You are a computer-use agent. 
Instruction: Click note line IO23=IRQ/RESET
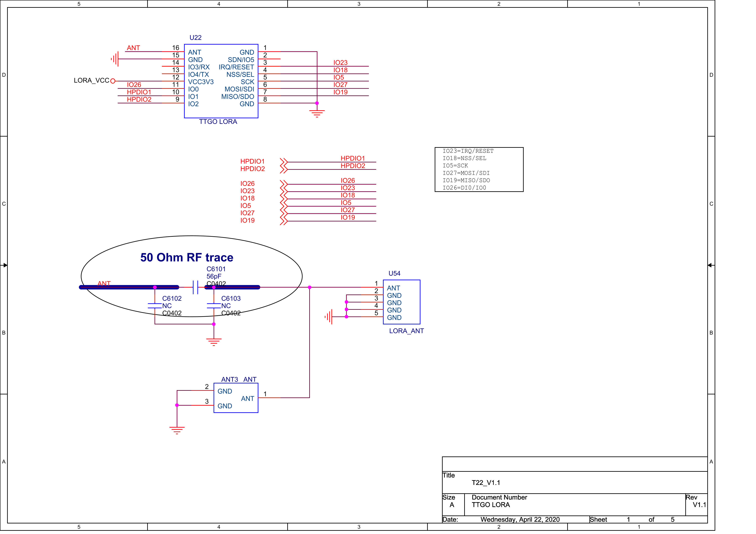[468, 151]
